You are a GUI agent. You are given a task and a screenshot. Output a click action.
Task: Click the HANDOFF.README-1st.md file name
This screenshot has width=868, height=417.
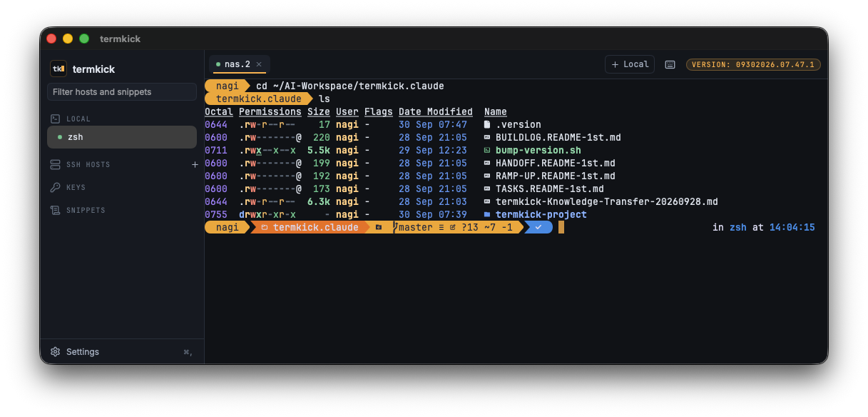click(x=556, y=163)
